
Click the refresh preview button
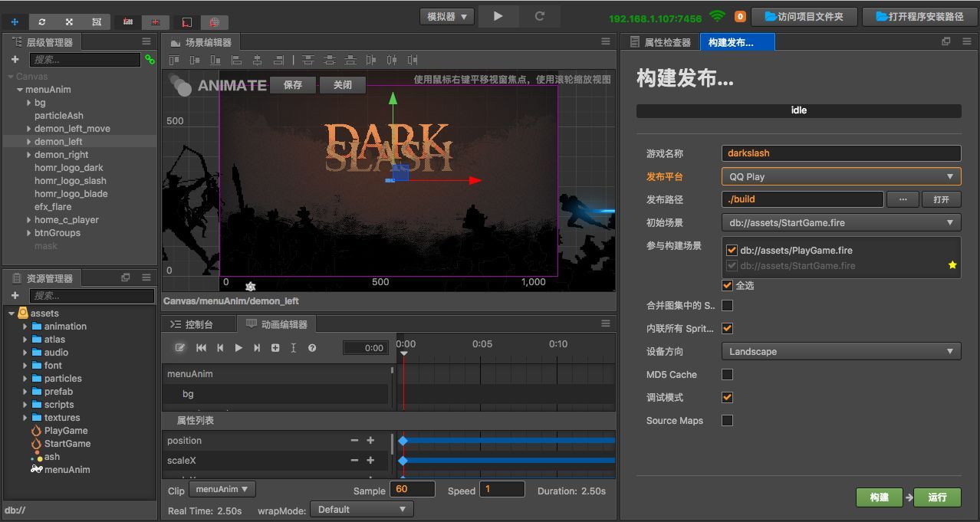coord(539,16)
